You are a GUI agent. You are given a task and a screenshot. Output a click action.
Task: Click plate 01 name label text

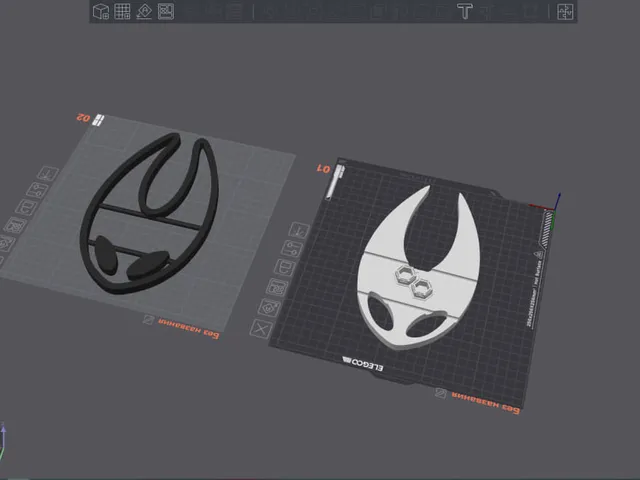[486, 403]
